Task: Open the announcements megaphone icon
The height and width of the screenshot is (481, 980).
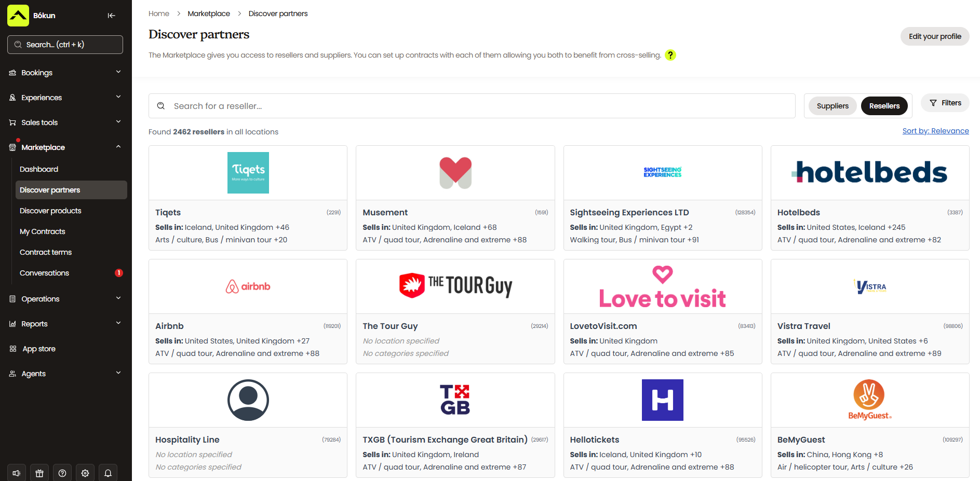Action: tap(17, 473)
